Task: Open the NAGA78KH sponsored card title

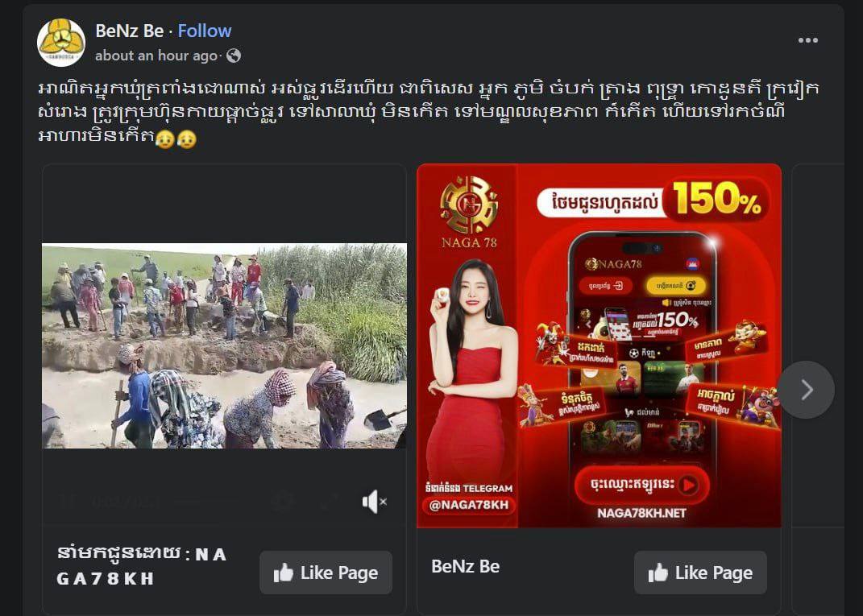Action: (142, 566)
